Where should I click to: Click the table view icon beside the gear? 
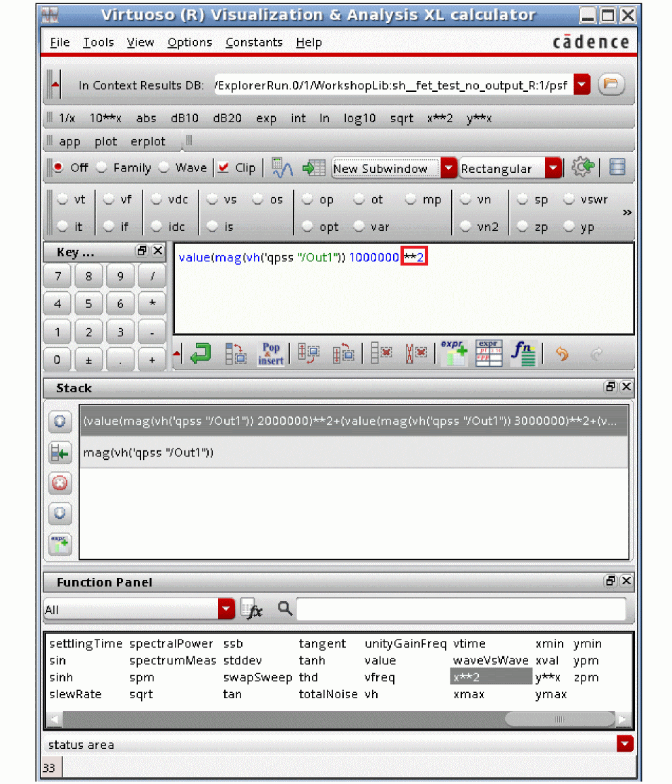(617, 167)
